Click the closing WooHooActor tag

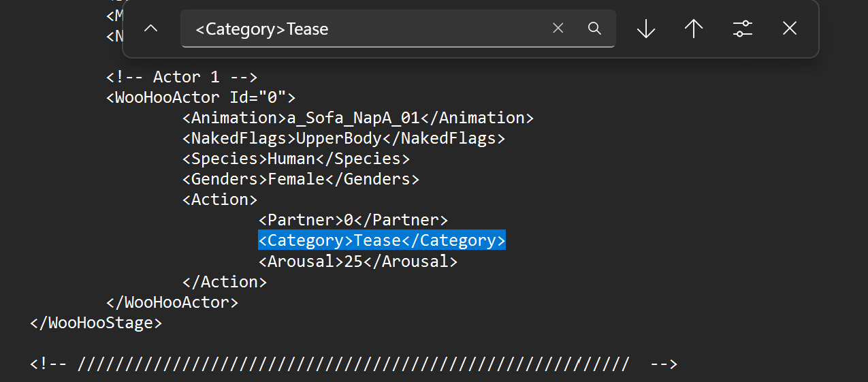pos(172,302)
